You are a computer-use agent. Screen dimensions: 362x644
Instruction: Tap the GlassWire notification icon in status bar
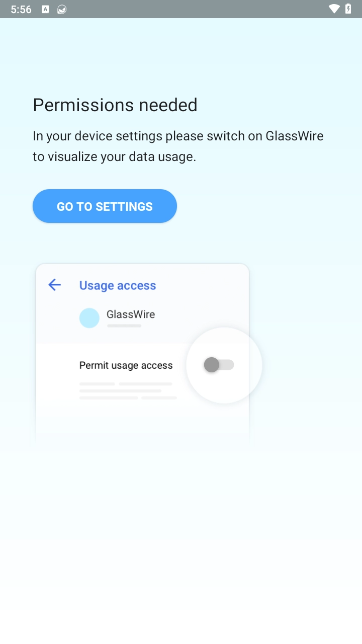tap(62, 9)
